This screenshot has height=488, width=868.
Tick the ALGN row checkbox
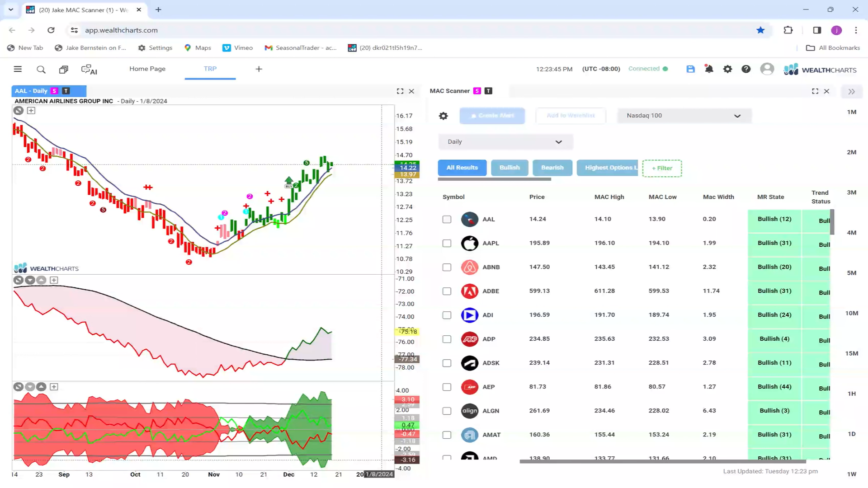[447, 411]
